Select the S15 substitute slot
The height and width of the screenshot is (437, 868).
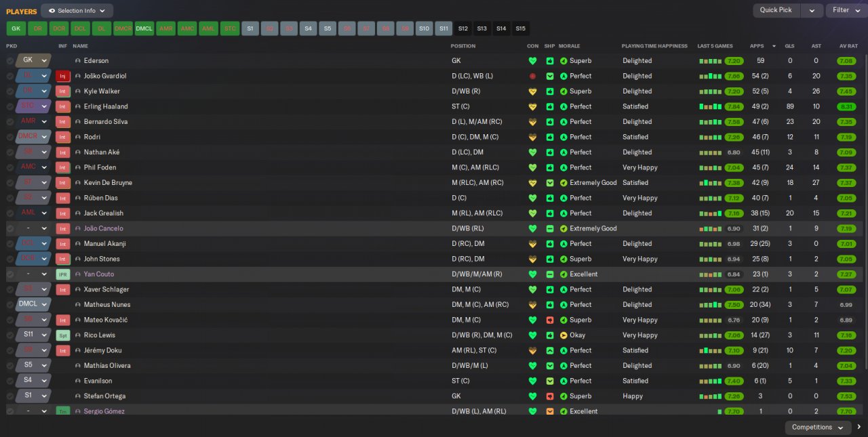point(520,28)
